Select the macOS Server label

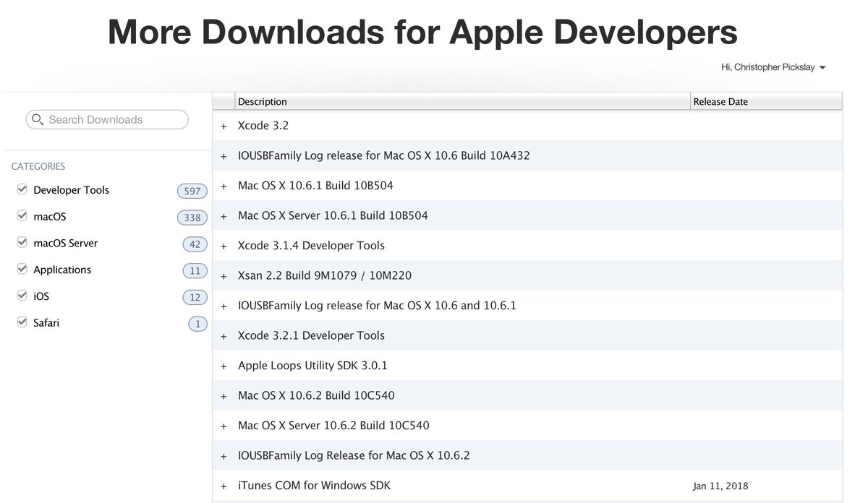coord(65,243)
